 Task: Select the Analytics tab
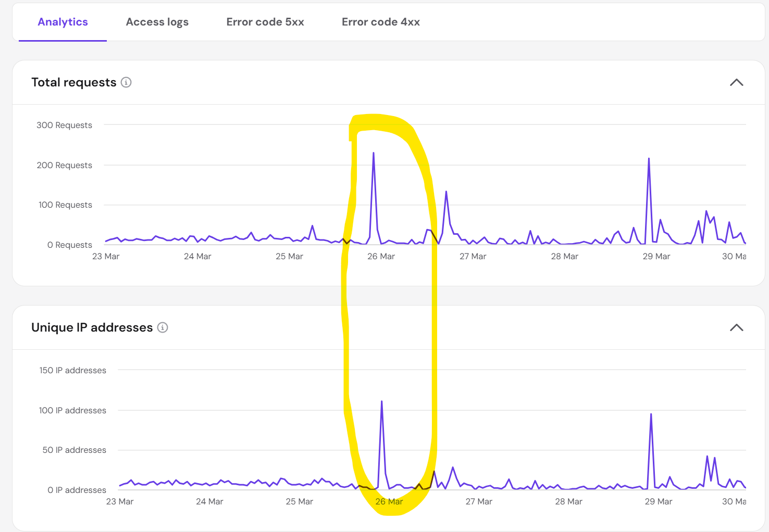coord(63,22)
